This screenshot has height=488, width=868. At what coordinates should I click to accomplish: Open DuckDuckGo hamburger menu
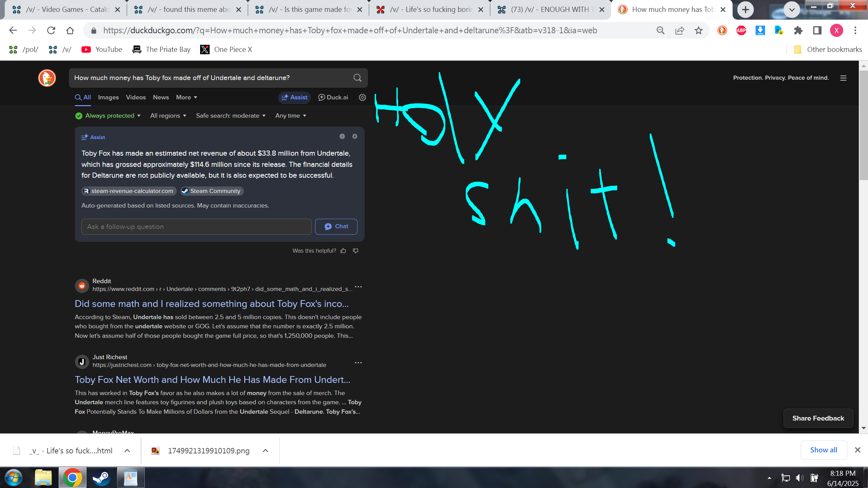(x=843, y=78)
